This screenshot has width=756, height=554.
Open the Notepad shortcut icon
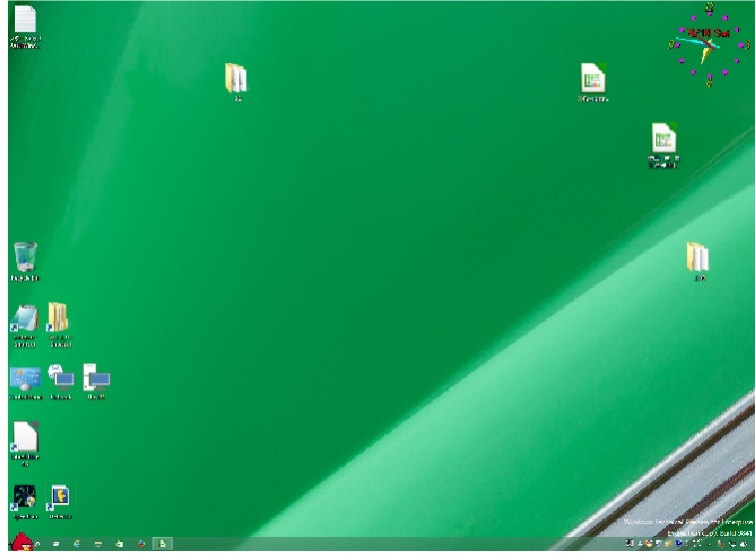pos(25,324)
